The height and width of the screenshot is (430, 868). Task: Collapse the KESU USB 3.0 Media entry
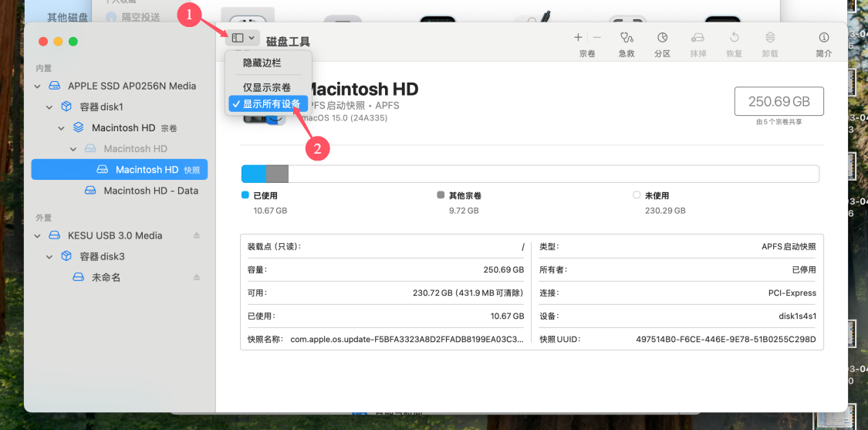[x=38, y=235]
